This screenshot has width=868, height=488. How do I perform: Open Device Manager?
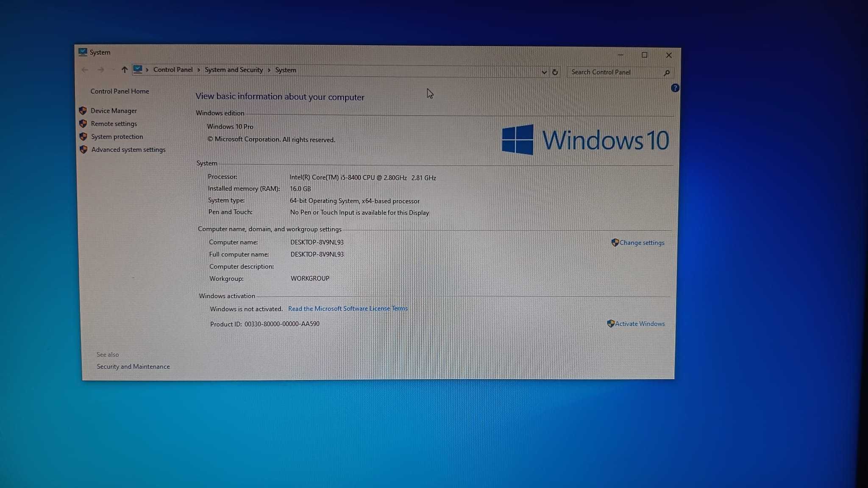114,110
